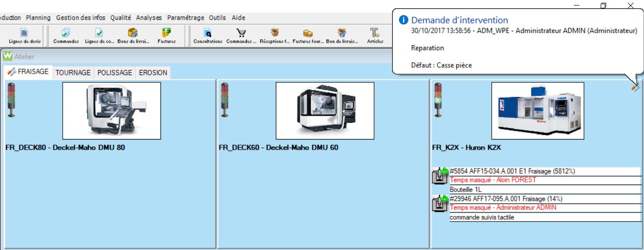Viewport: 644px width, 250px height.
Task: Open the Paramétrage menu
Action: pos(185,17)
